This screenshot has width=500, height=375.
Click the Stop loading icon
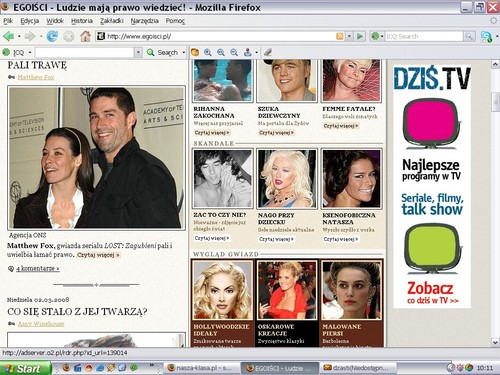pyautogui.click(x=69, y=36)
